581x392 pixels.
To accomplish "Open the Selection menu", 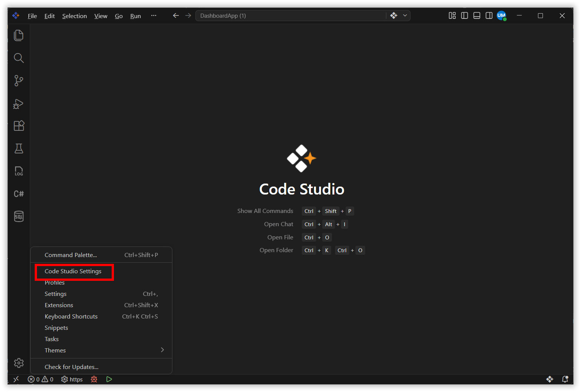I will point(74,16).
